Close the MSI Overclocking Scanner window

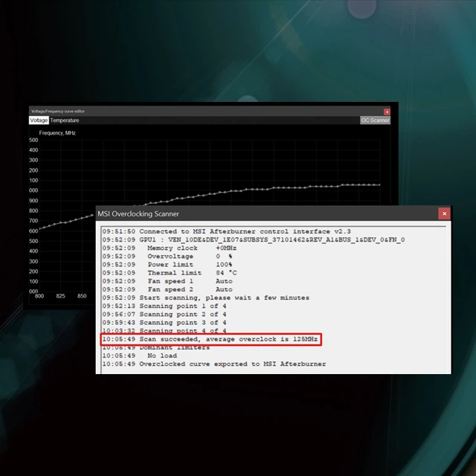click(444, 213)
